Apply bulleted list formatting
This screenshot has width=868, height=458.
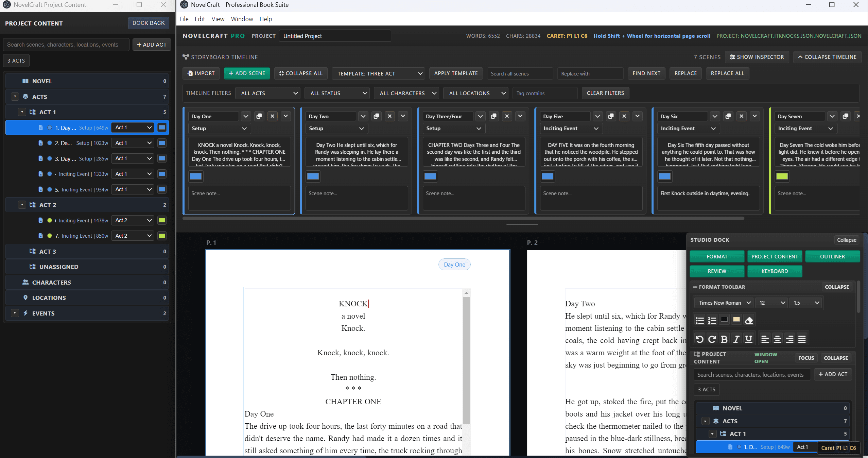tap(700, 320)
